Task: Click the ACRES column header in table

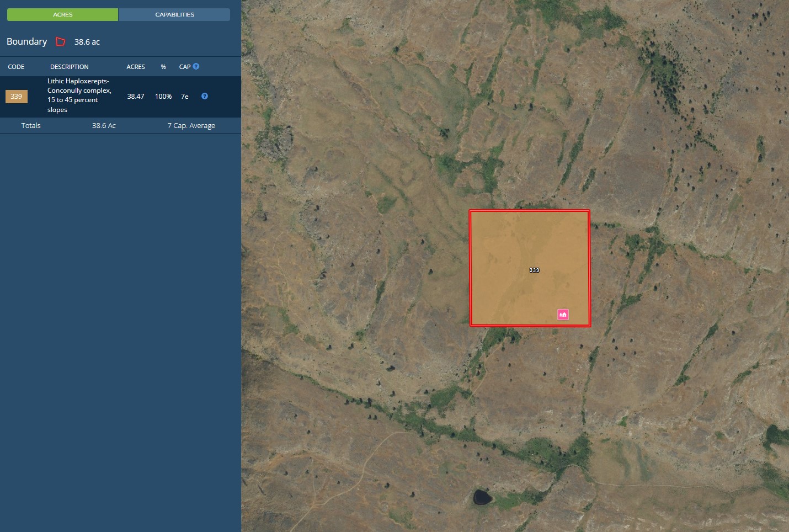Action: point(135,67)
